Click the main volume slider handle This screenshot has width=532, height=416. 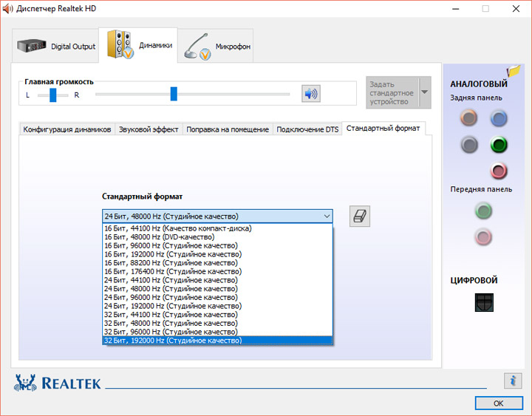click(x=174, y=94)
